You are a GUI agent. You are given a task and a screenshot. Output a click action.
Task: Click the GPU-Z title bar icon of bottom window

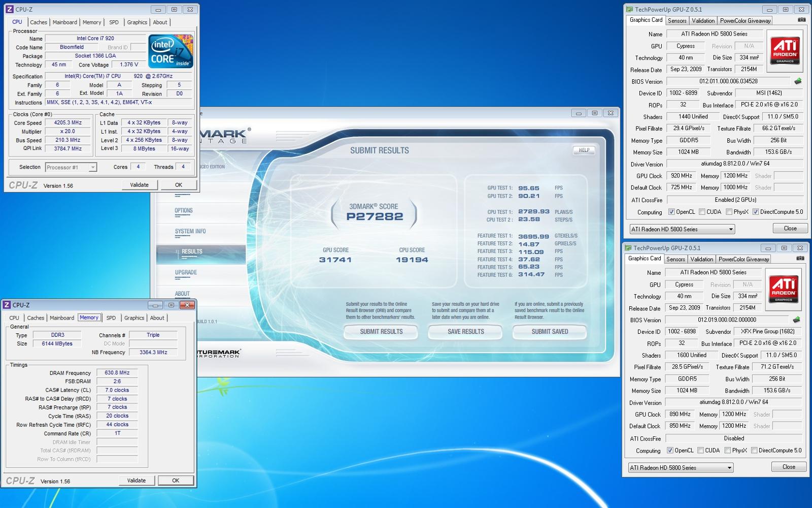point(628,248)
